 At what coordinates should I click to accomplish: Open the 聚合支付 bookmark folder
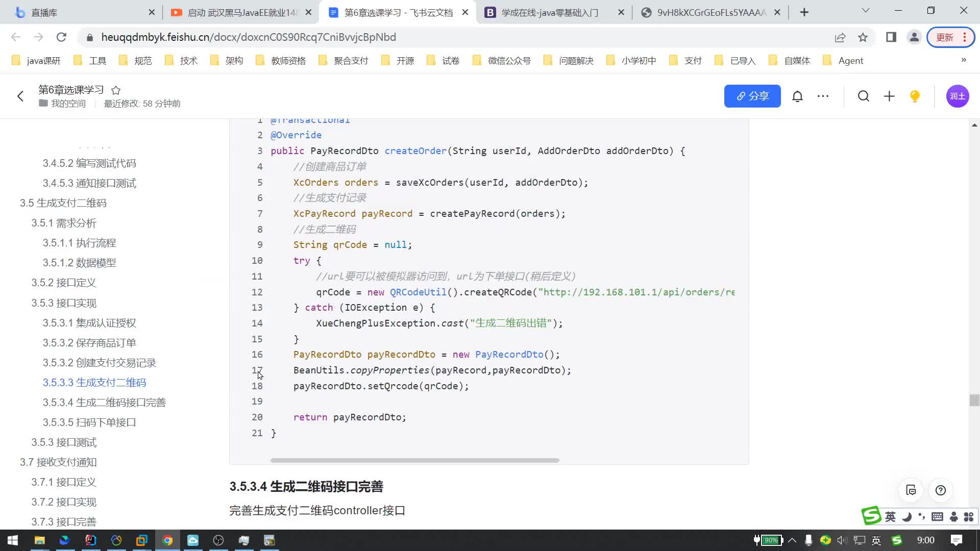344,61
